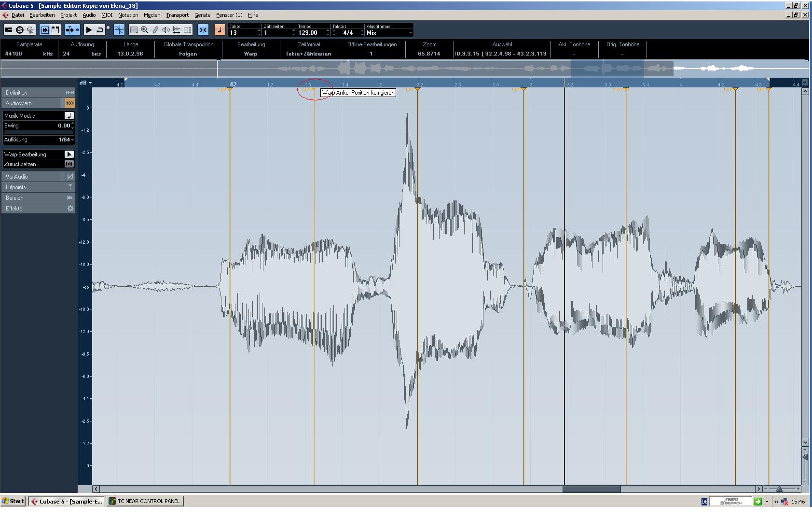
Task: Click the Tempo value field 129.00
Action: [x=309, y=33]
